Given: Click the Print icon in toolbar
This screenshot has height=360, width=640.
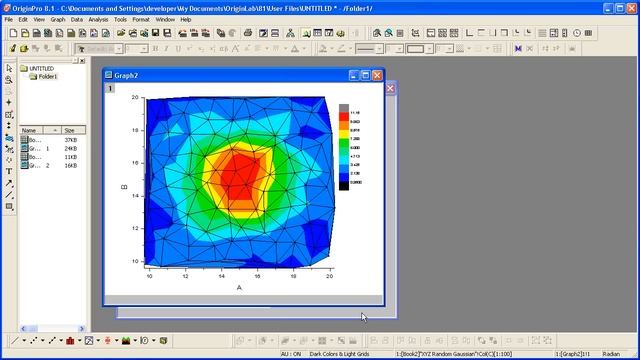Looking at the screenshot, I should [248, 33].
